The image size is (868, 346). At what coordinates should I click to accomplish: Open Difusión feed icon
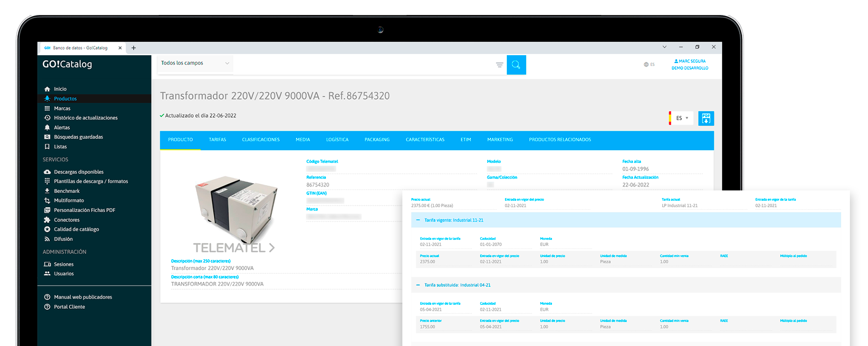coord(47,239)
